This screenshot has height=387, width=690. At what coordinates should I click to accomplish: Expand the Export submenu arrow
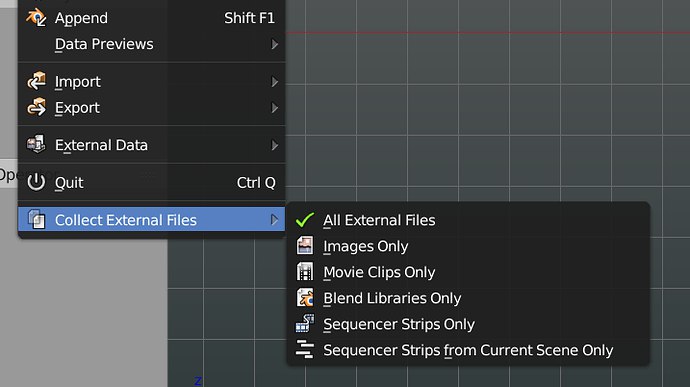point(275,107)
